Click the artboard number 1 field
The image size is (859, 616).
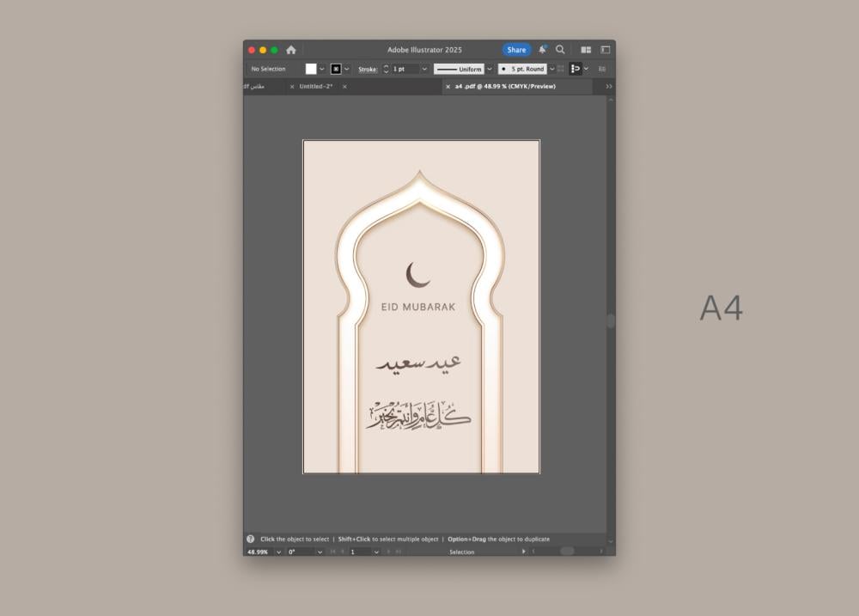click(361, 552)
